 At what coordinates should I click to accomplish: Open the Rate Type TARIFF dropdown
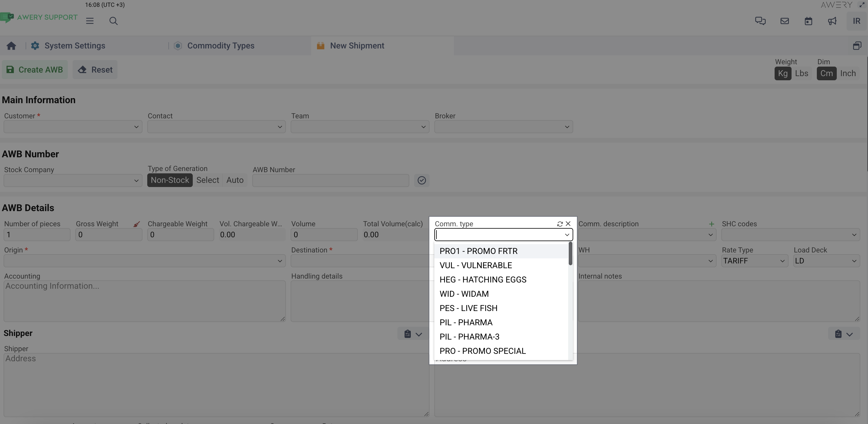coord(754,261)
